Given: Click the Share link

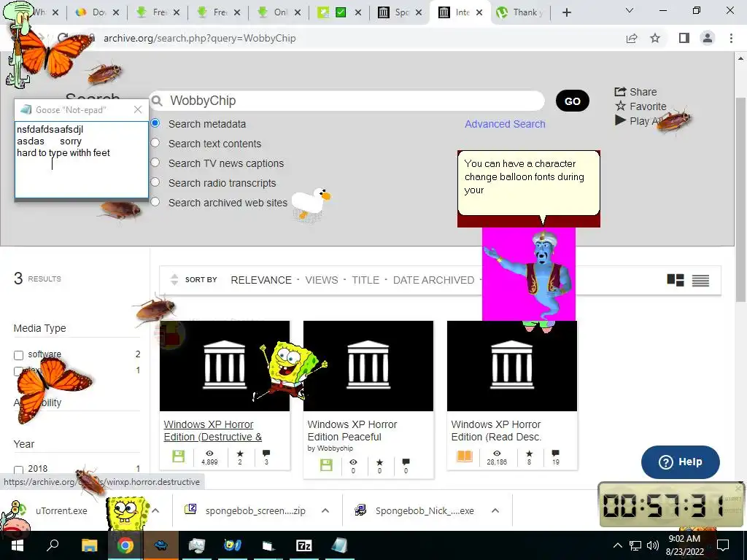Looking at the screenshot, I should tap(635, 92).
